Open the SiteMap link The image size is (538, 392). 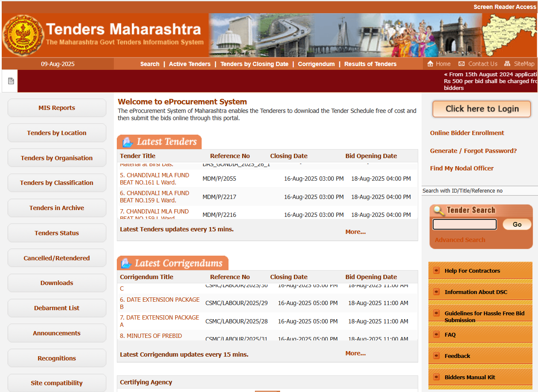524,64
